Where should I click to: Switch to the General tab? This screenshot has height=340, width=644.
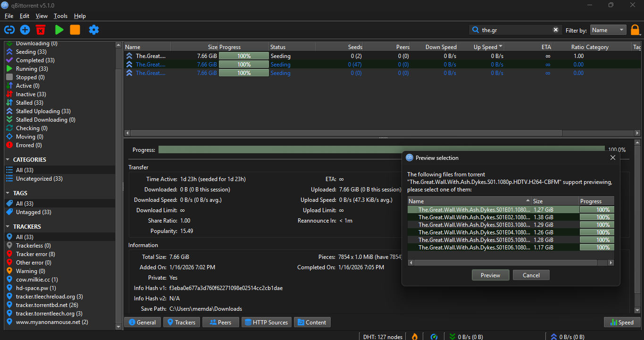142,323
